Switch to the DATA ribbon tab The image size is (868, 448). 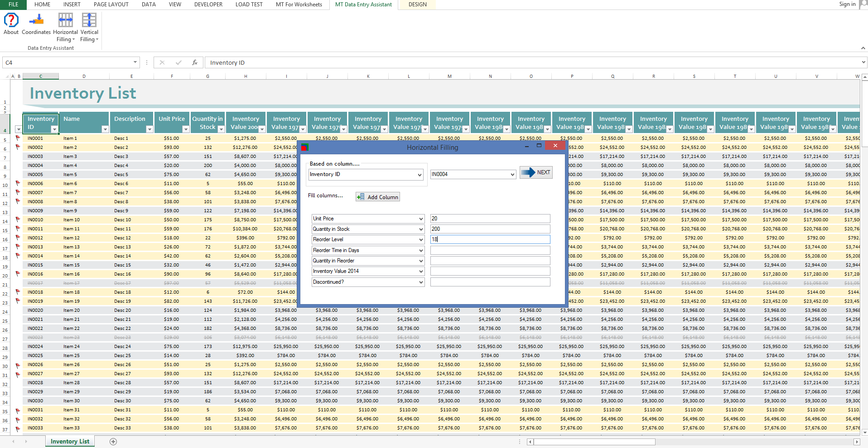pyautogui.click(x=149, y=5)
